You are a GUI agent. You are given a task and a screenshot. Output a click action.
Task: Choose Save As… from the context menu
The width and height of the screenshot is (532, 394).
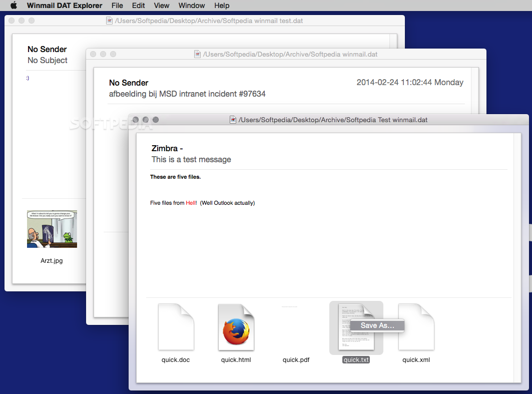(x=377, y=325)
